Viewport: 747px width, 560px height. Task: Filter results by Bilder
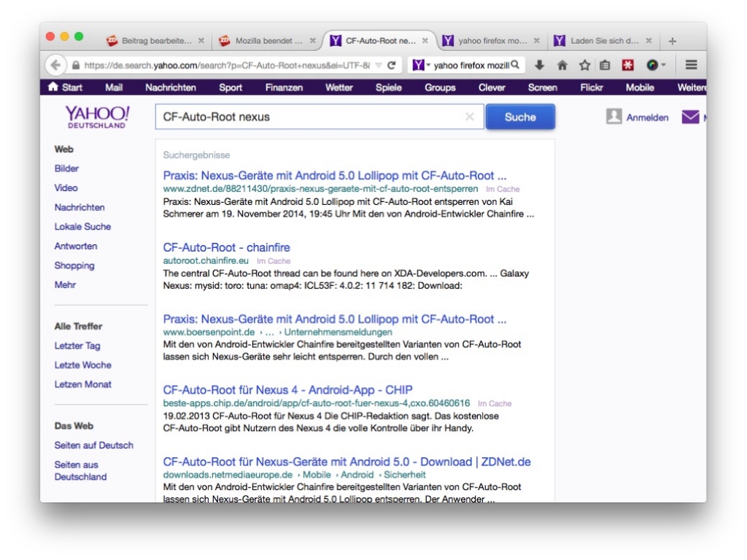click(66, 168)
